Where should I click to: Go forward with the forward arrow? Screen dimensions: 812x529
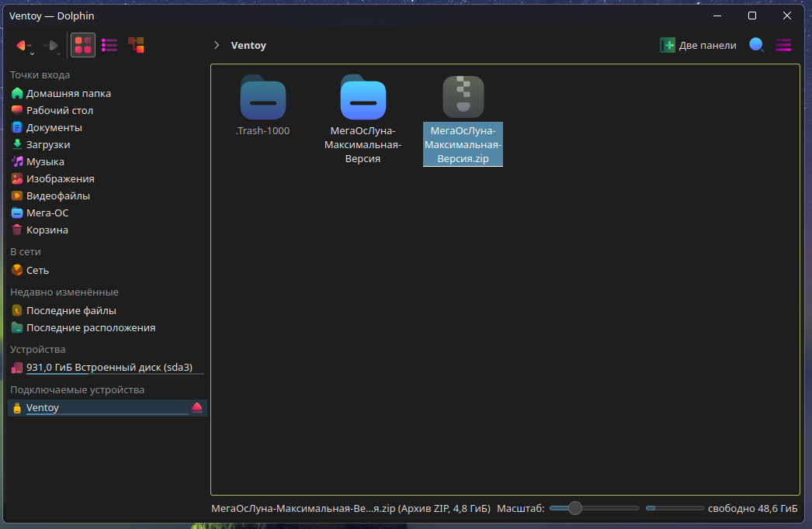51,46
